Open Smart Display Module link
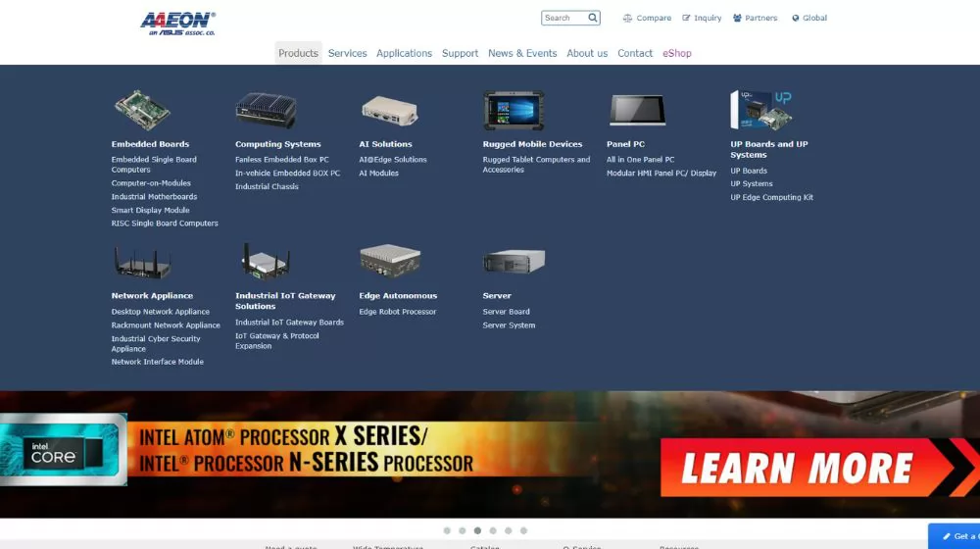This screenshot has height=549, width=980. point(151,210)
